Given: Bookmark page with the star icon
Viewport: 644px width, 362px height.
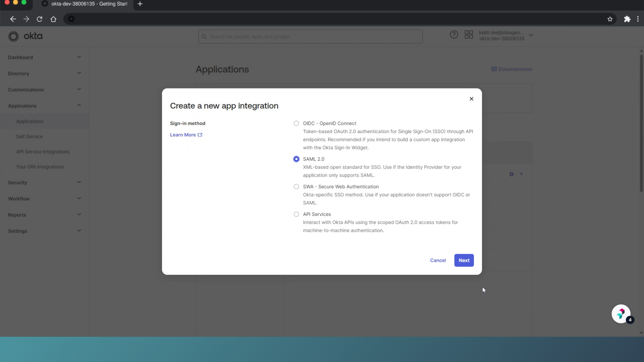Looking at the screenshot, I should 610,19.
